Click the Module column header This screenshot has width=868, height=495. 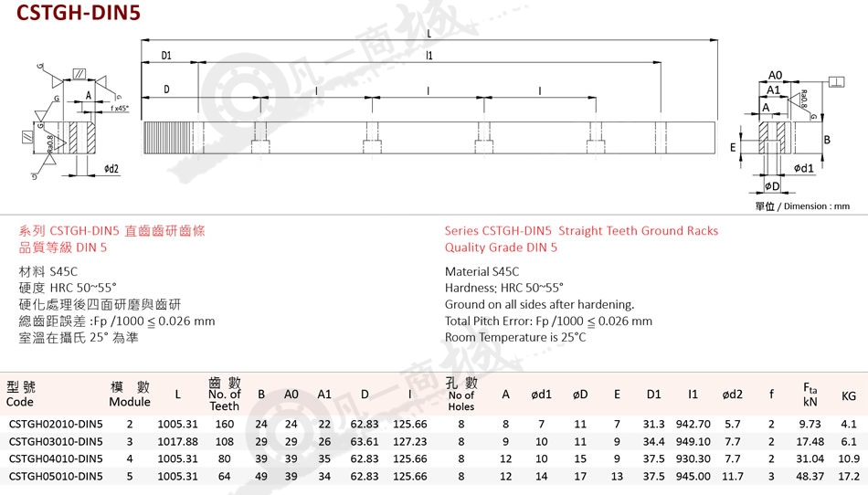pyautogui.click(x=130, y=395)
